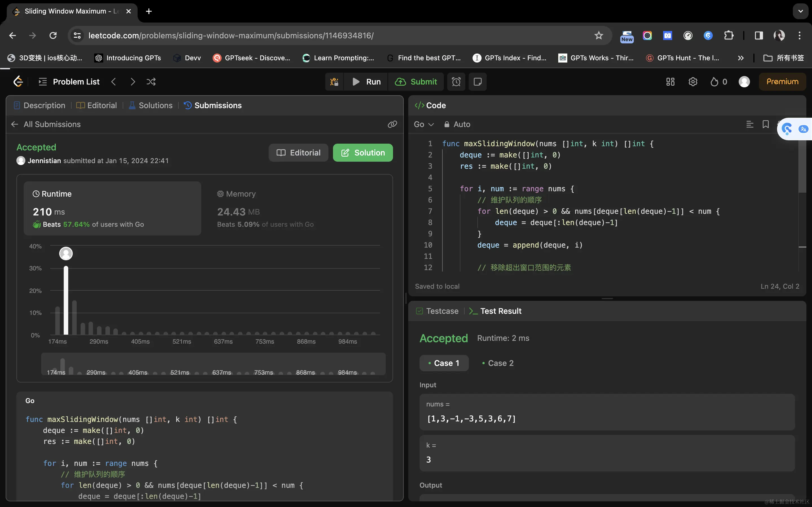Image resolution: width=812 pixels, height=507 pixels.
Task: Click the format code lines icon
Action: pyautogui.click(x=750, y=124)
